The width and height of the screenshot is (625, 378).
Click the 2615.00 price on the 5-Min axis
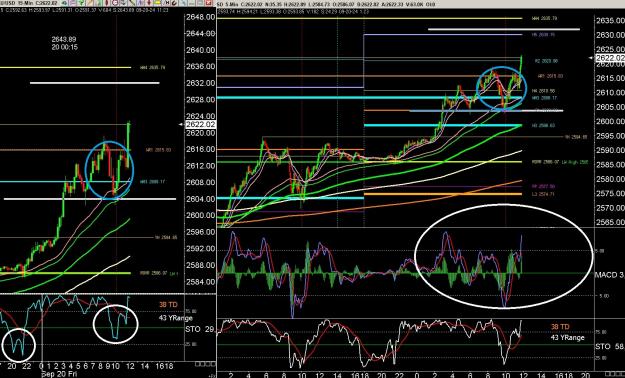coord(610,78)
